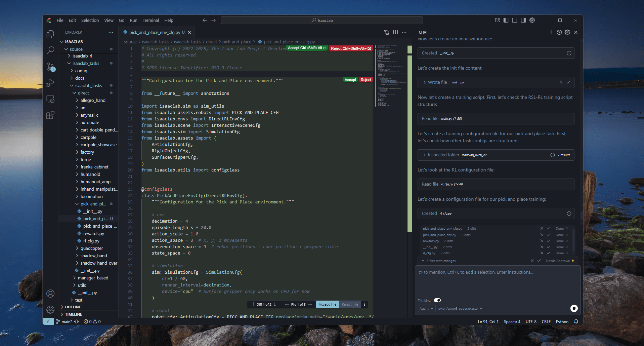
Task: Stop the running agent response
Action: click(574, 308)
